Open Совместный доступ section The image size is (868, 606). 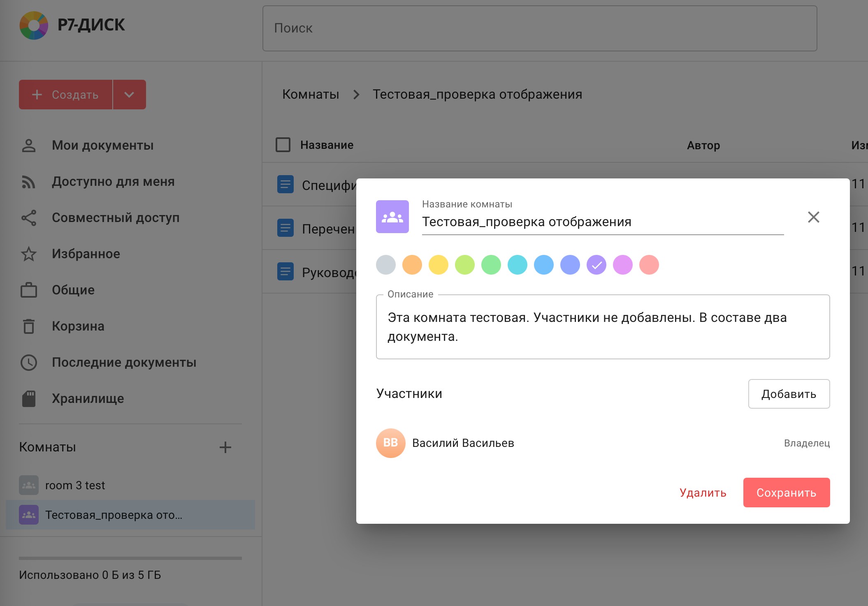click(x=116, y=217)
